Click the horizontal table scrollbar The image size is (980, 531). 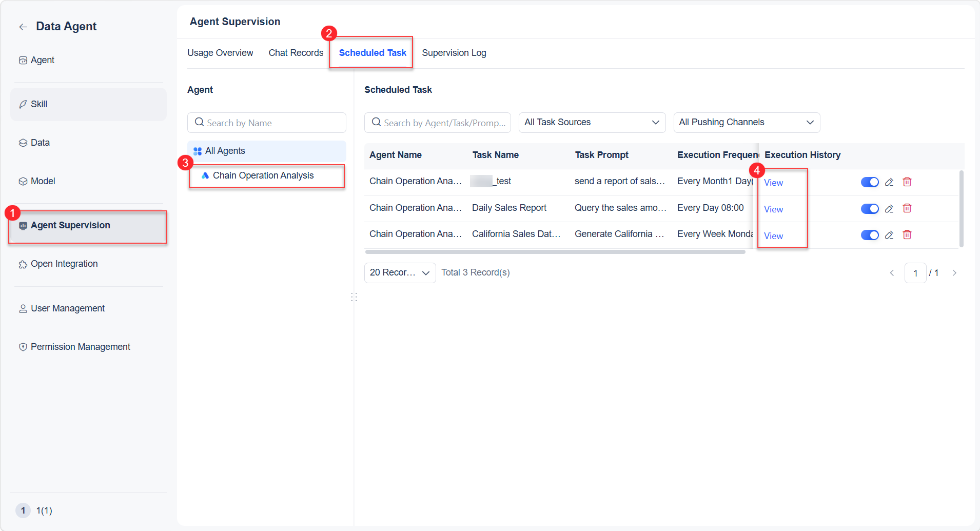555,252
